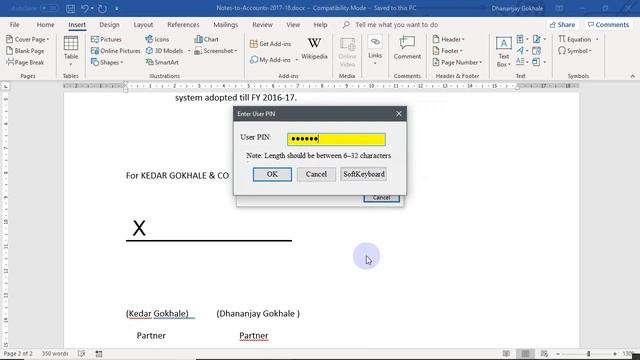640x360 pixels.
Task: Open the Design tab
Action: [x=109, y=24]
